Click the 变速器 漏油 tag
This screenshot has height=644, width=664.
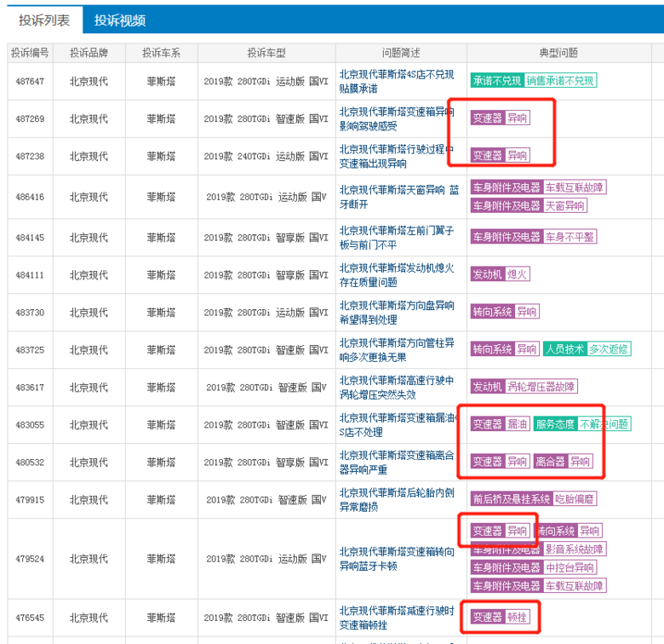coord(500,424)
